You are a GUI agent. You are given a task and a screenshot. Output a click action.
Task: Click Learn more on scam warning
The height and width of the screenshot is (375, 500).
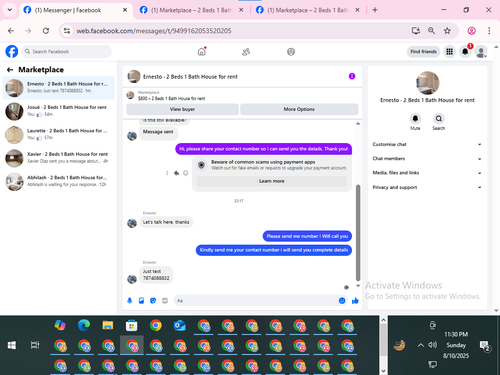click(272, 181)
